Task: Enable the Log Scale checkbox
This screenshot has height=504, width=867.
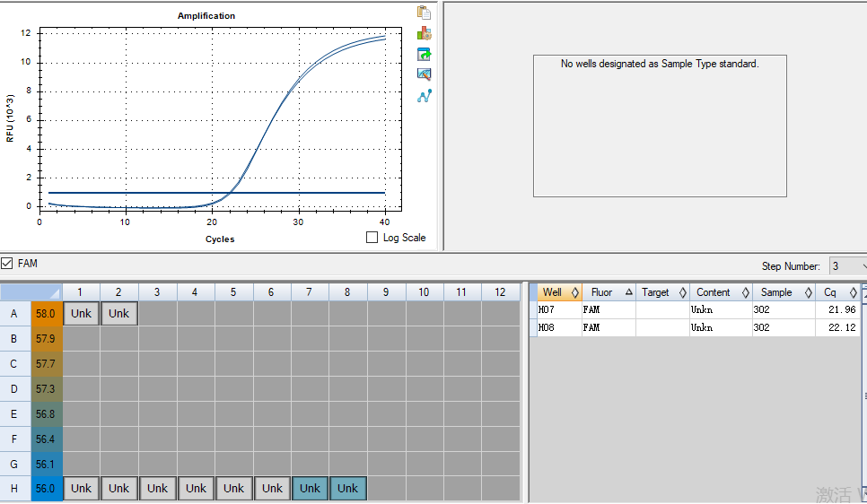Action: [x=372, y=238]
